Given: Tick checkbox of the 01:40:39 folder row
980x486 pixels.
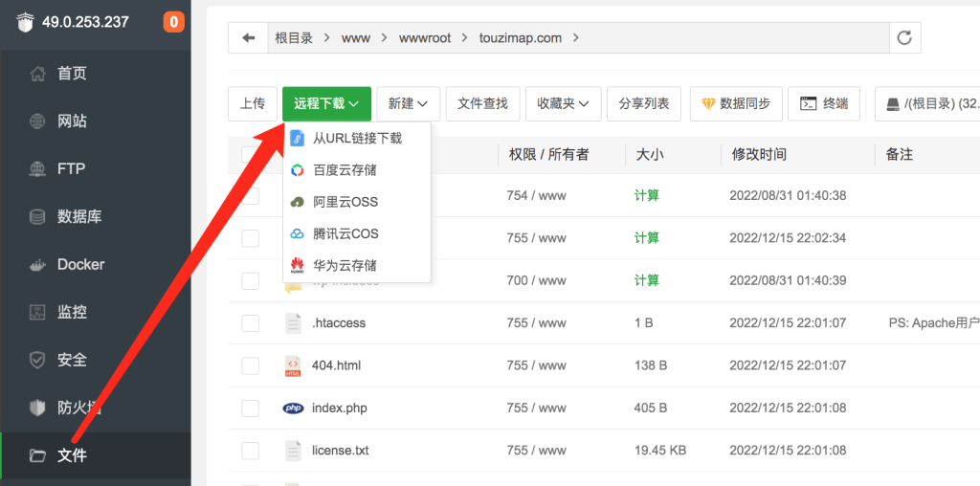Looking at the screenshot, I should (250, 280).
